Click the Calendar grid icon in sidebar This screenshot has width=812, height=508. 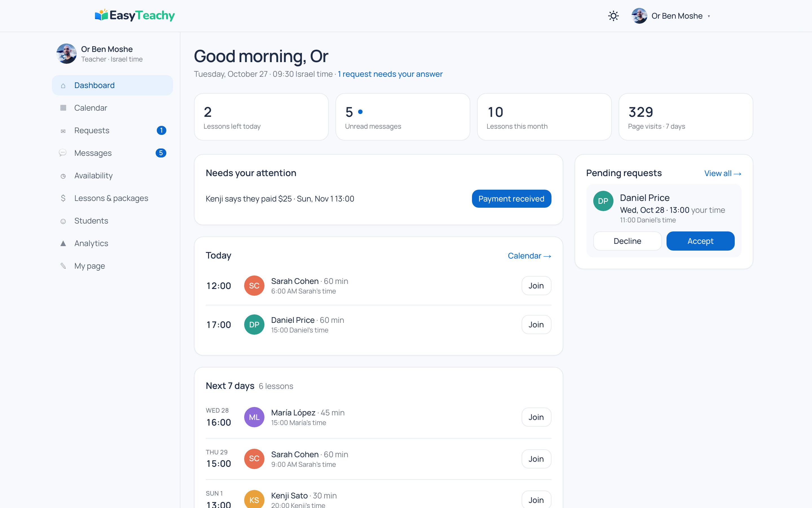[x=63, y=108]
